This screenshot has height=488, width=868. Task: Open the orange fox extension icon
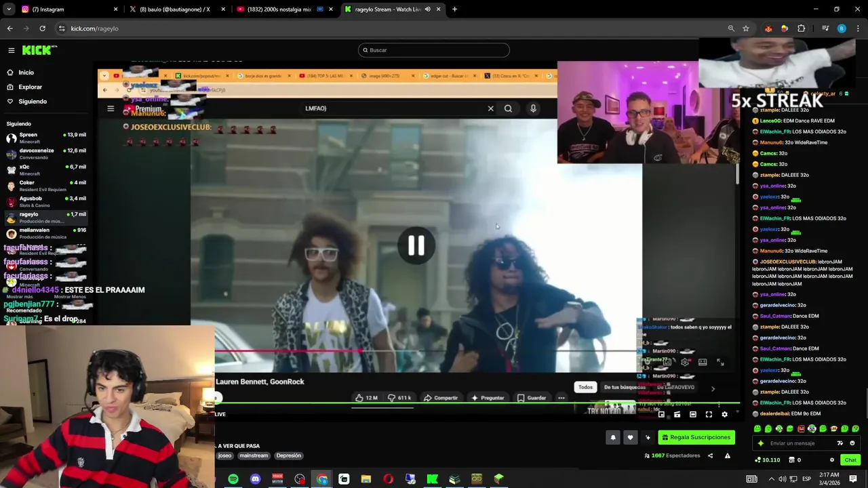pos(768,28)
